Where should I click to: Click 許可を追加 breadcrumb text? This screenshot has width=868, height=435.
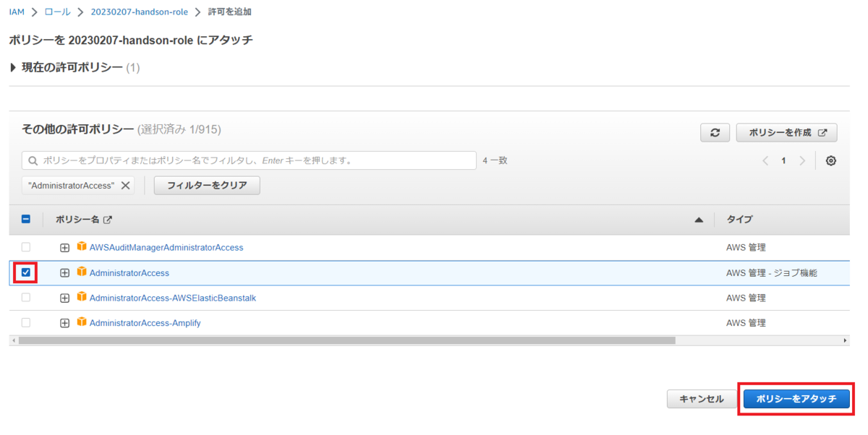[230, 12]
